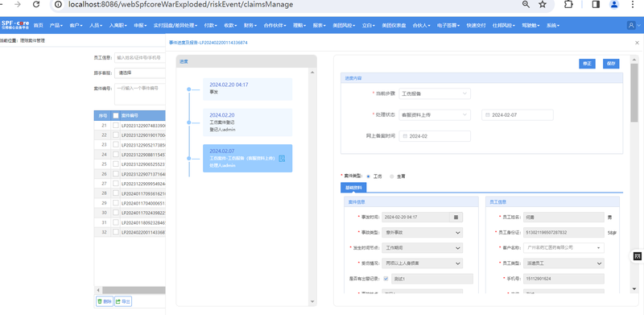Open the browser profile avatar

pyautogui.click(x=614, y=5)
